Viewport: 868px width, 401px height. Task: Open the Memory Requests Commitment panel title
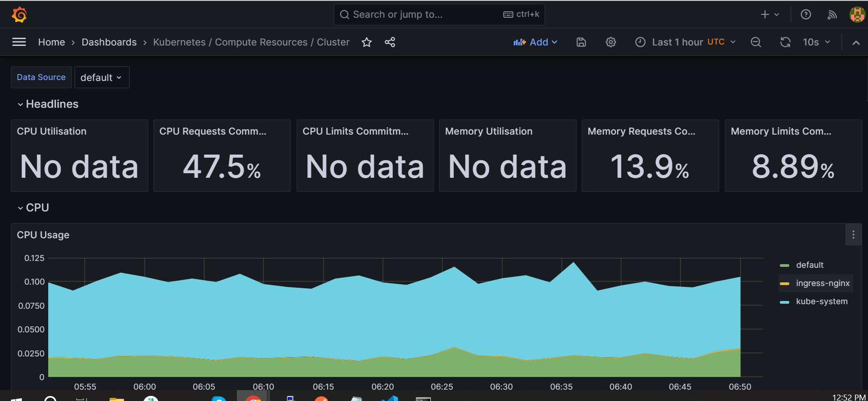pyautogui.click(x=642, y=131)
